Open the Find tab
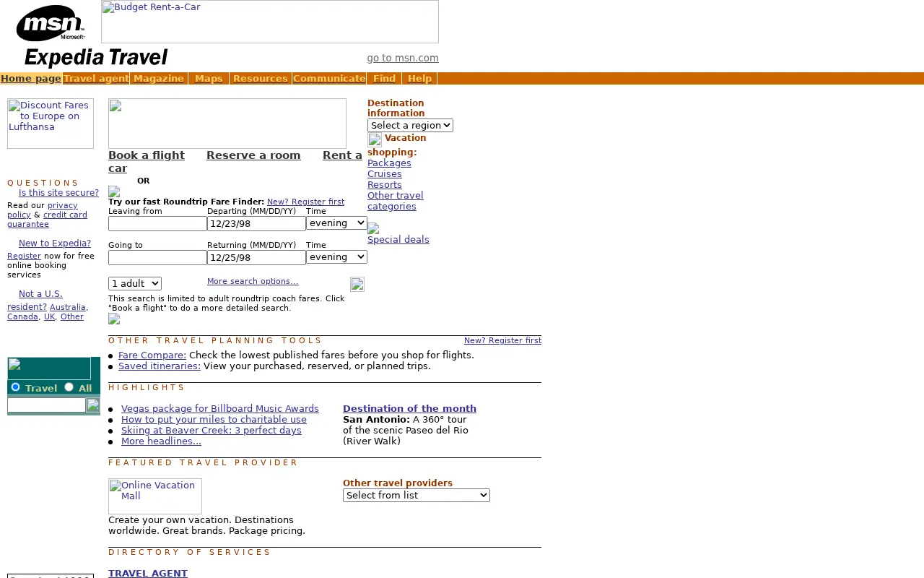The height and width of the screenshot is (578, 924). pos(384,79)
